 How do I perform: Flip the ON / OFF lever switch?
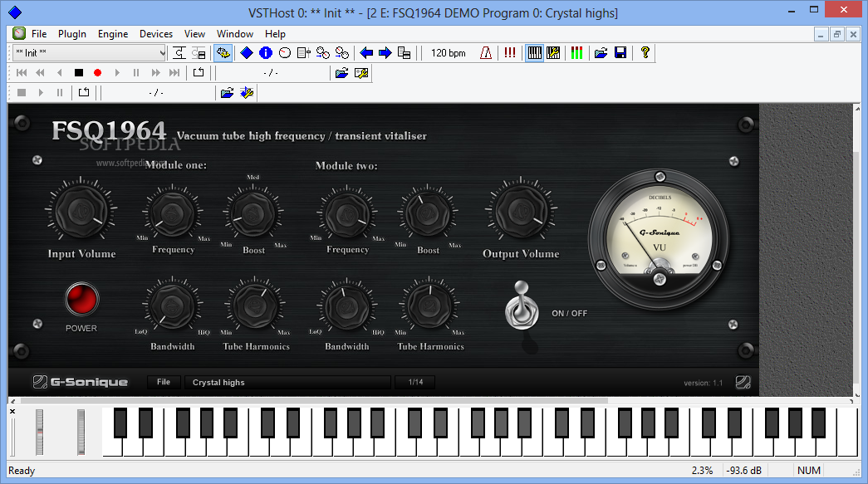522,306
